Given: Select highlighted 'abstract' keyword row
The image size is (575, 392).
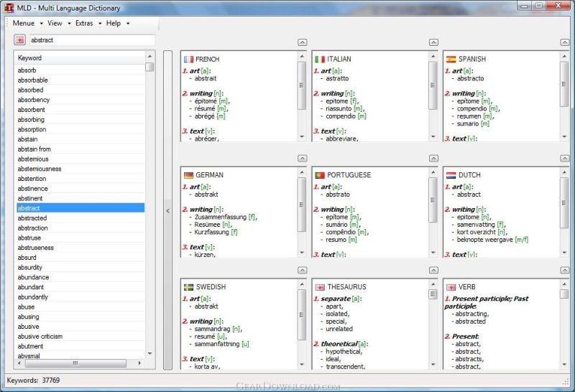Looking at the screenshot, I should [80, 208].
